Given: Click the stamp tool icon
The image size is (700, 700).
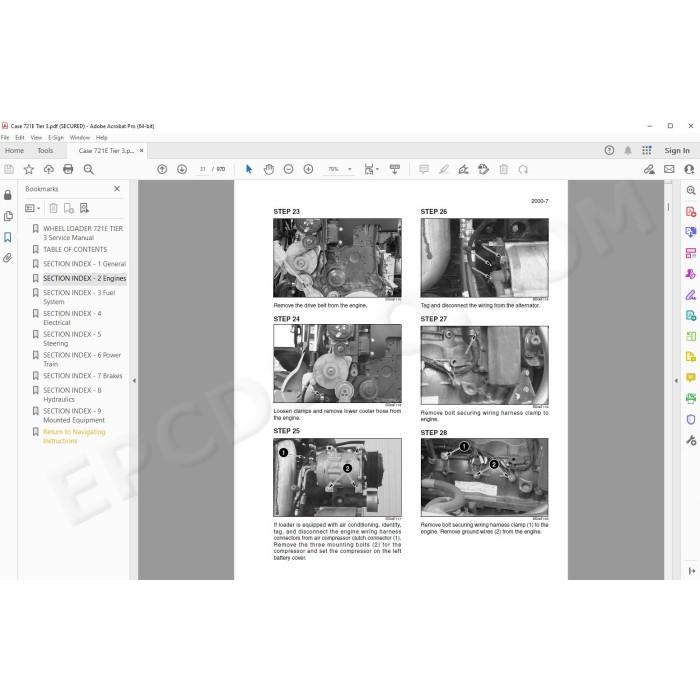Looking at the screenshot, I should coord(483,169).
